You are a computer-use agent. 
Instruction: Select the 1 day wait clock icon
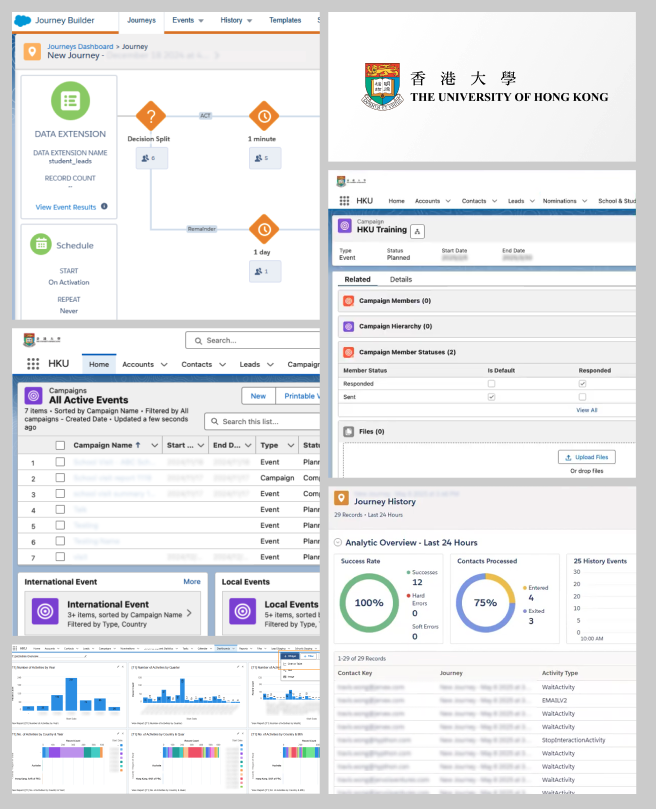[264, 229]
